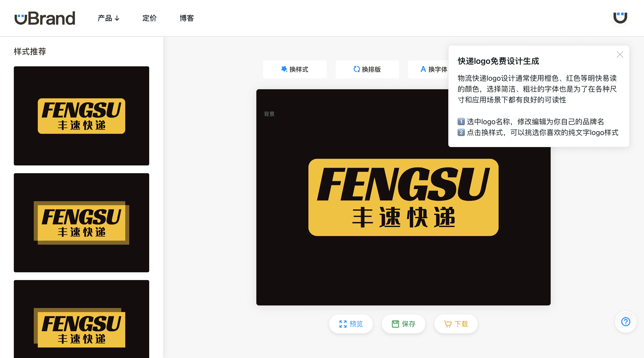Click the 样式推荐 heading
Image resolution: width=644 pixels, height=358 pixels.
(30, 52)
